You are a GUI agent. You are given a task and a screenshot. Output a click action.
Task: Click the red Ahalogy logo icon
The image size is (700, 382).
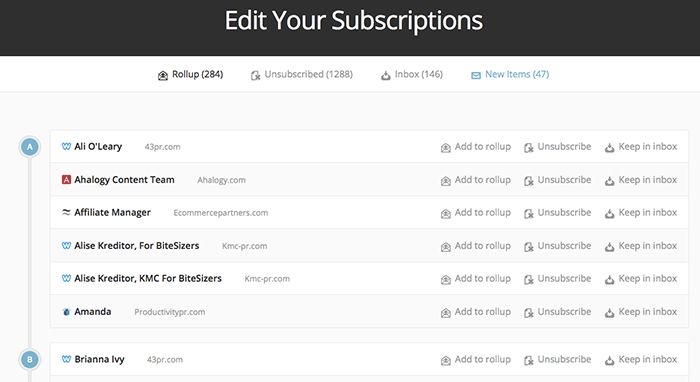(x=66, y=179)
